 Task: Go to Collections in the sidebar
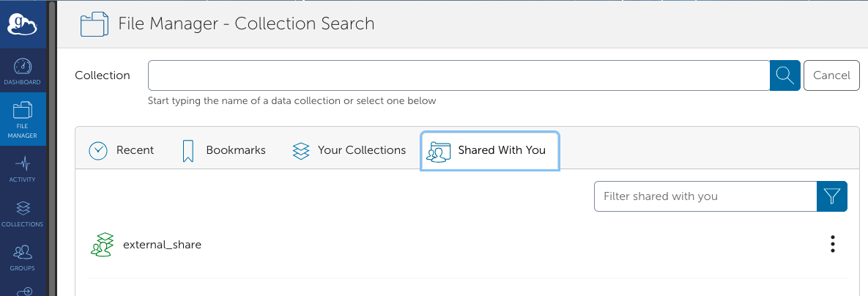click(23, 213)
